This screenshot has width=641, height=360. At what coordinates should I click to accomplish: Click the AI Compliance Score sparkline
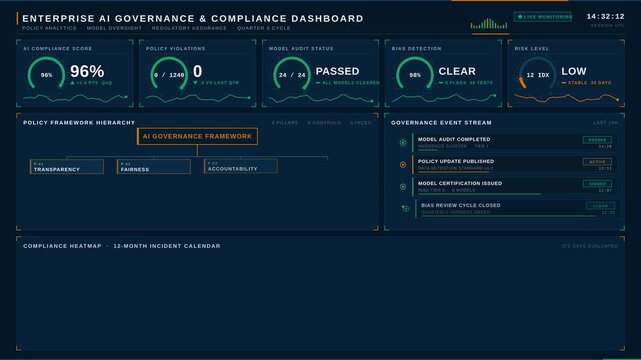(75, 98)
